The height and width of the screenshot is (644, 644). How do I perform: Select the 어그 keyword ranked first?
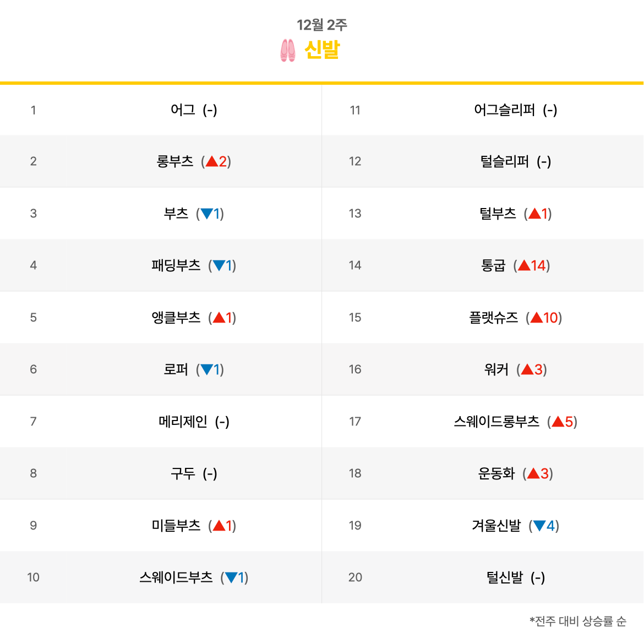coord(183,110)
